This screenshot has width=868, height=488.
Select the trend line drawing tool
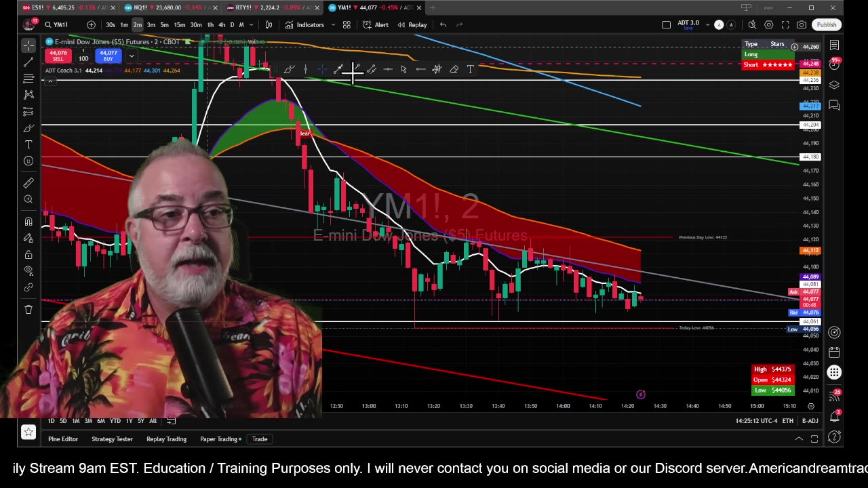(x=28, y=62)
